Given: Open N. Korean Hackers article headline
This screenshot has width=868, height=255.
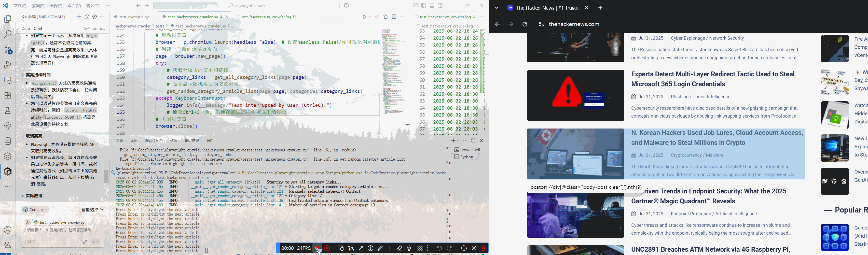Looking at the screenshot, I should (717, 137).
